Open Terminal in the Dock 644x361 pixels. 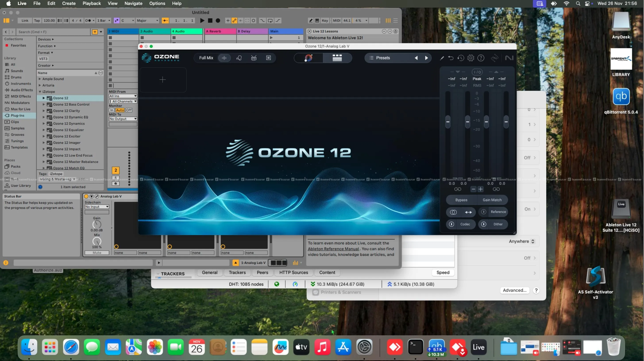click(415, 347)
